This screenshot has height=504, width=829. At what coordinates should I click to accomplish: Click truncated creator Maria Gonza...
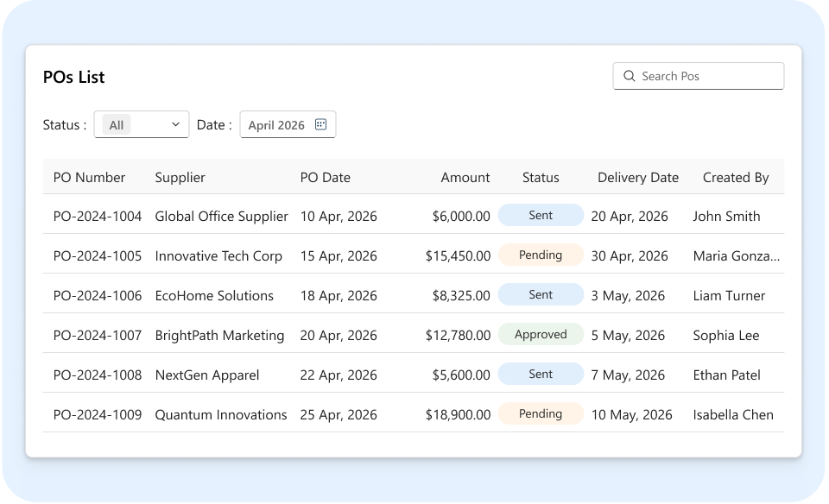(737, 255)
